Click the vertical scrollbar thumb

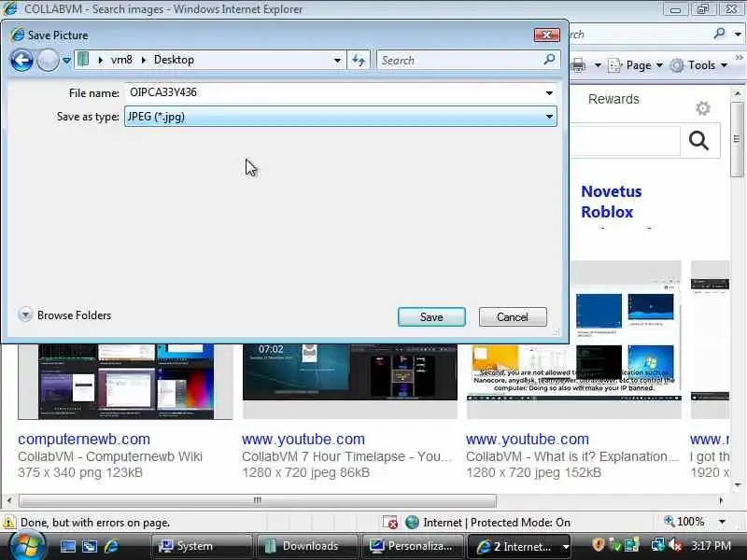738,139
